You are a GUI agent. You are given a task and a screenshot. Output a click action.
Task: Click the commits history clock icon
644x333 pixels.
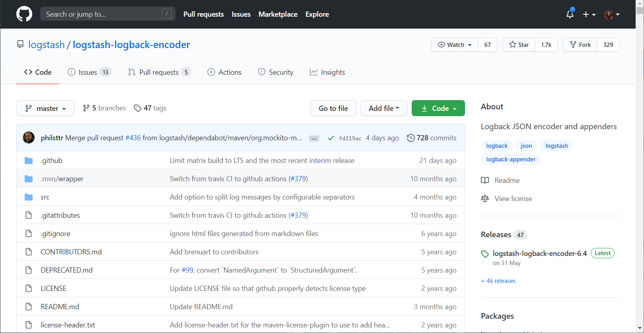coord(411,138)
